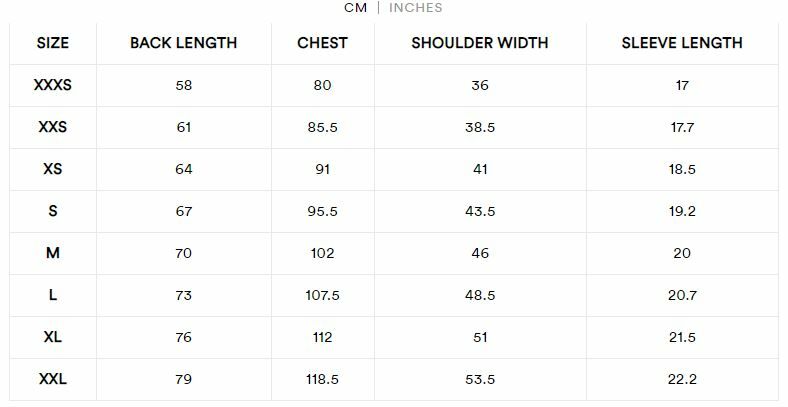Switch size chart units to INCHES
Screen dimensions: 788x407
[415, 8]
